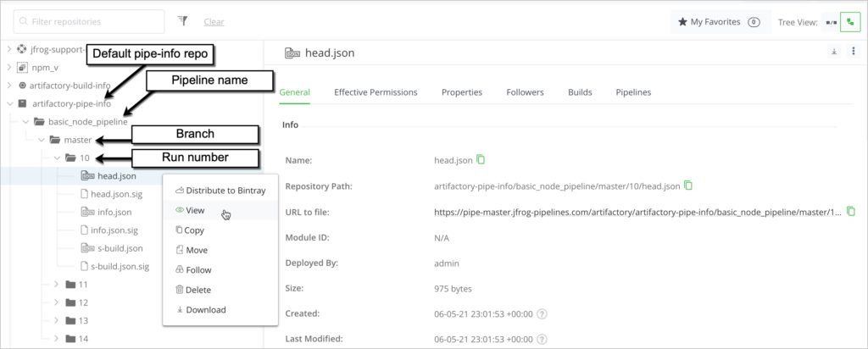This screenshot has width=868, height=349.
Task: Open the Effective Permissions tab
Action: (376, 92)
